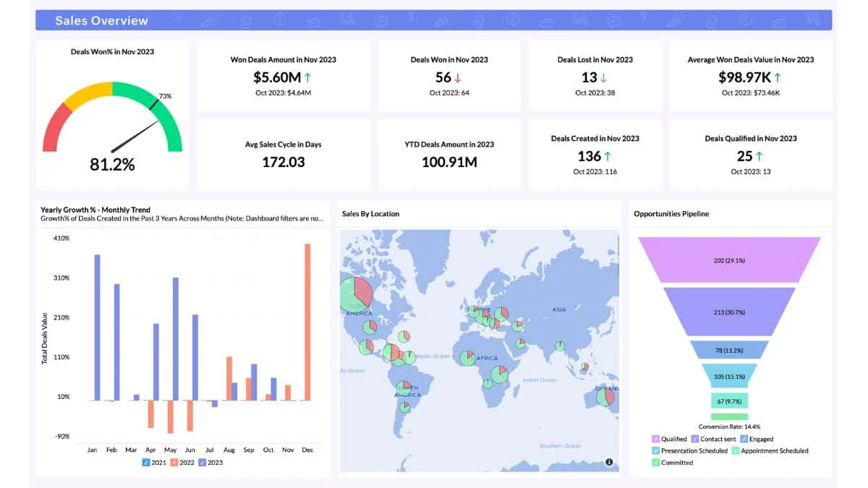868x488 pixels.
Task: Click the 172.03 sales cycle value
Action: click(x=284, y=162)
